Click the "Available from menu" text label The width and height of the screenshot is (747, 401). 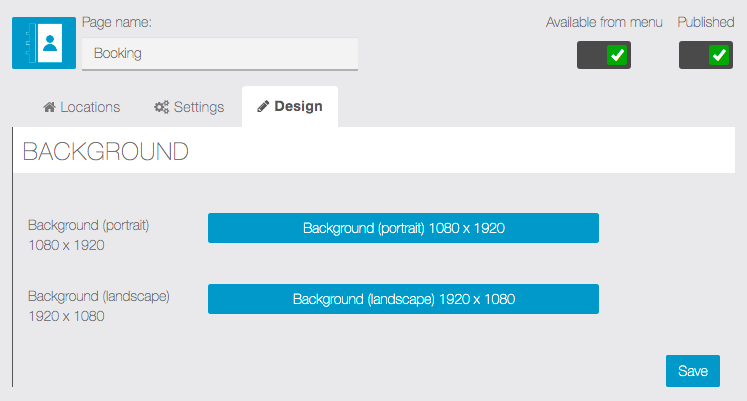click(604, 22)
